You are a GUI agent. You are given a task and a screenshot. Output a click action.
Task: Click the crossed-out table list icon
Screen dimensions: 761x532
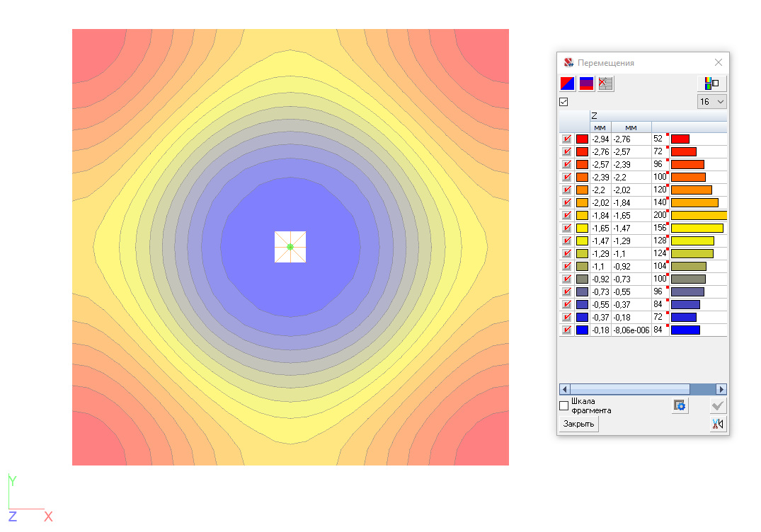pos(605,83)
